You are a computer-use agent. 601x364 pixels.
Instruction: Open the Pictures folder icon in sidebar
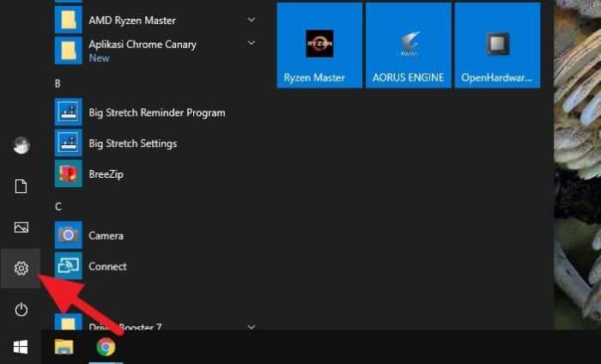pyautogui.click(x=21, y=227)
